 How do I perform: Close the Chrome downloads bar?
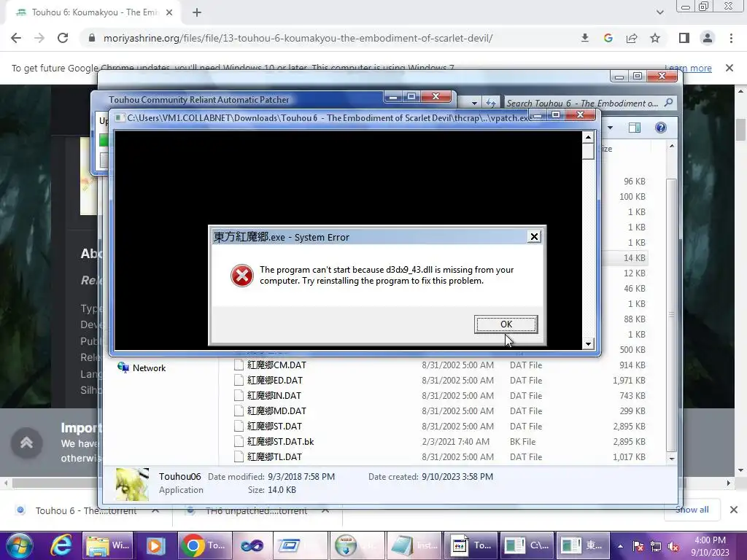tap(734, 510)
